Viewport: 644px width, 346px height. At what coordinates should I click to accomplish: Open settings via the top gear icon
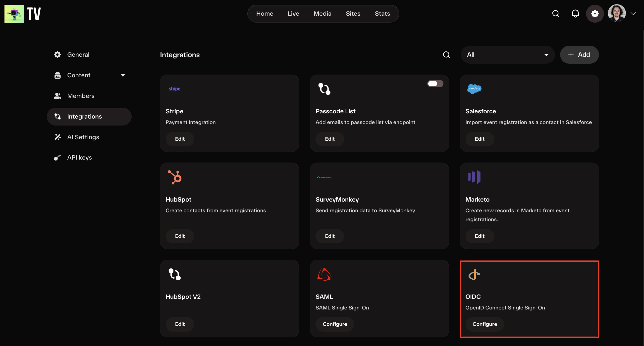click(595, 14)
